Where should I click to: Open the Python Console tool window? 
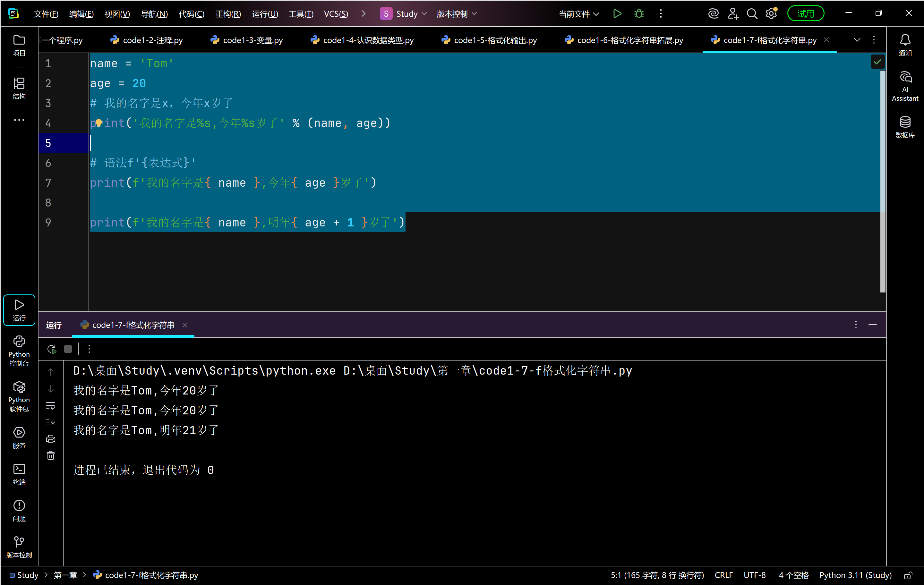[x=19, y=351]
